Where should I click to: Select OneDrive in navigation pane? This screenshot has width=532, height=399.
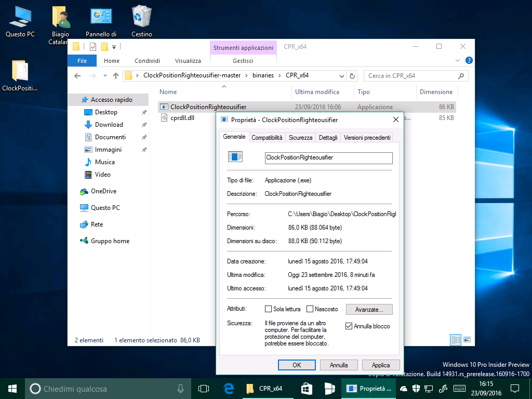pyautogui.click(x=103, y=191)
